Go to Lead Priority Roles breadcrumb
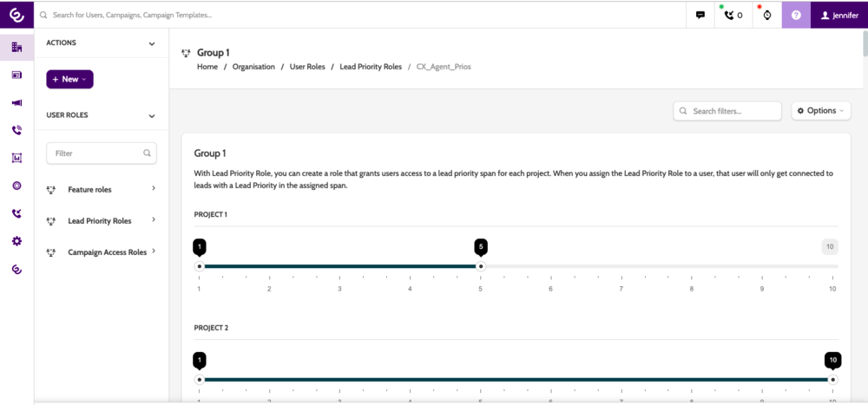This screenshot has height=405, width=868. (371, 67)
